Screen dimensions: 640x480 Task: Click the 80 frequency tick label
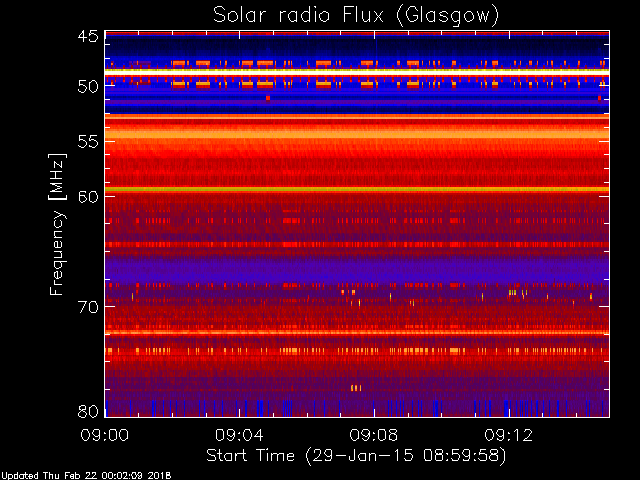88,411
